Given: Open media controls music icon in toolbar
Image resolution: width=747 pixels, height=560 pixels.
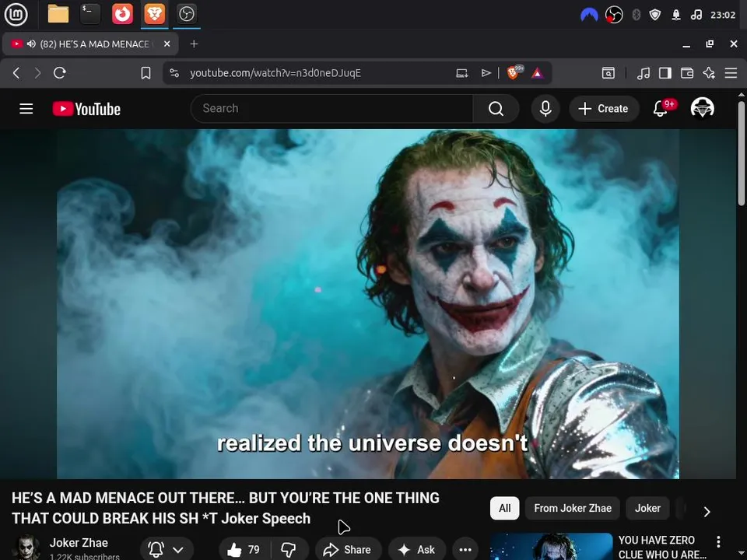Looking at the screenshot, I should (644, 73).
